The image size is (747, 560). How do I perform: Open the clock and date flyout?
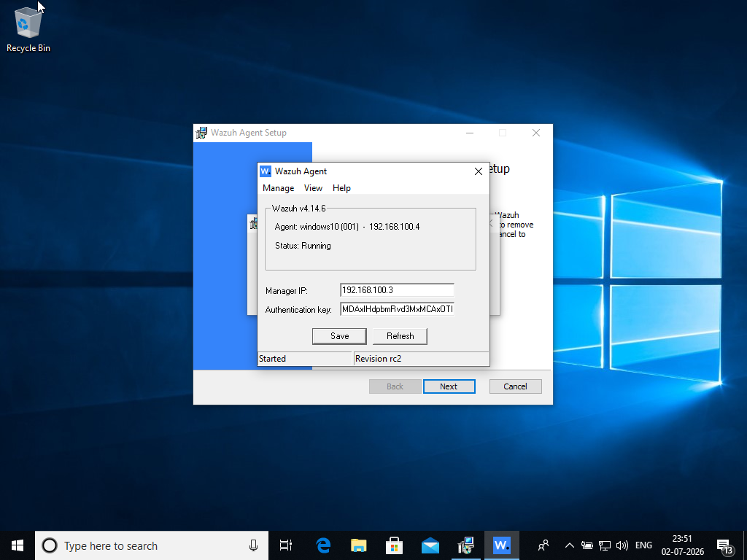coord(682,545)
